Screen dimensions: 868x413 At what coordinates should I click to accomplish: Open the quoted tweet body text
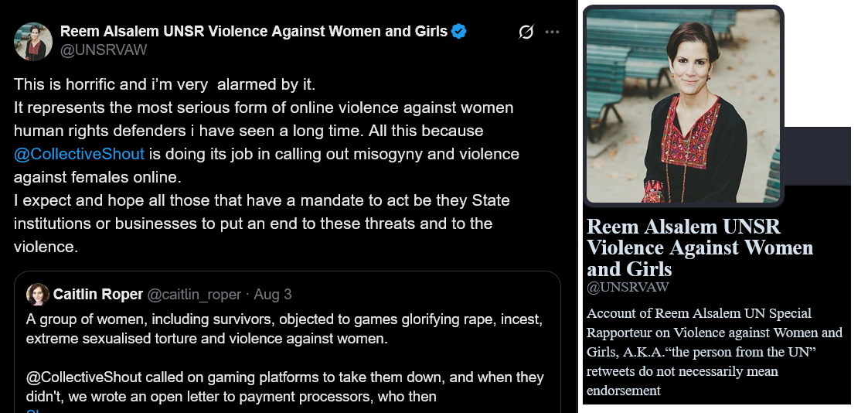click(x=284, y=357)
